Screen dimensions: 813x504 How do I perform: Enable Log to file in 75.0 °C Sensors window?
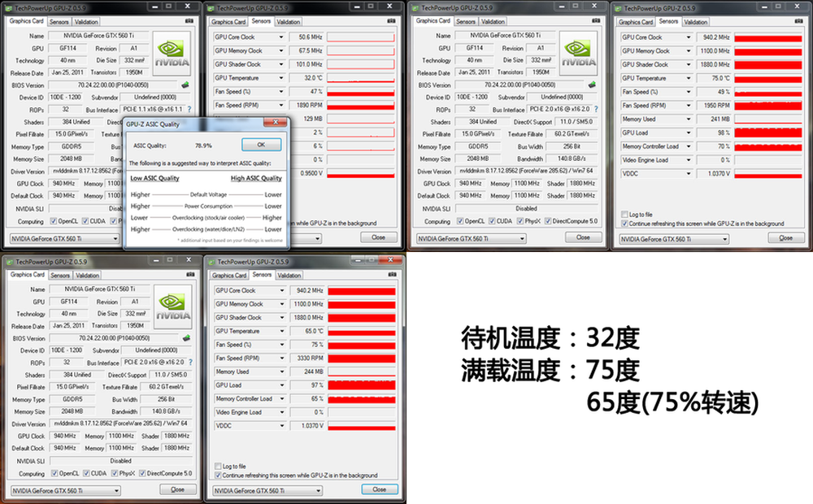(x=624, y=214)
